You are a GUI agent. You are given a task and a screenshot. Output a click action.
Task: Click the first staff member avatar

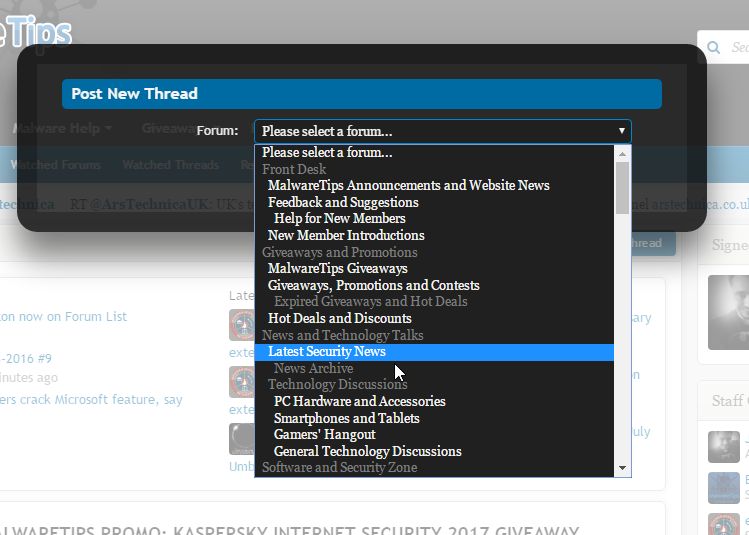pos(724,447)
